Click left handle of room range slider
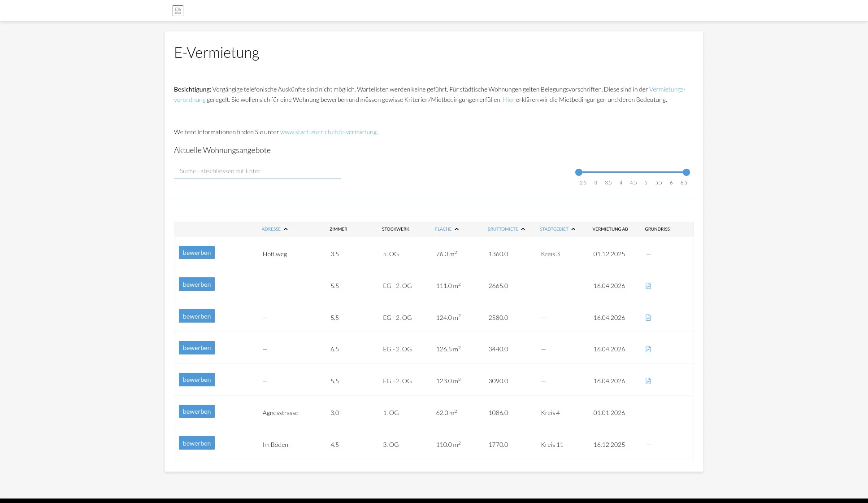Viewport: 868px width, 503px height. coord(579,172)
